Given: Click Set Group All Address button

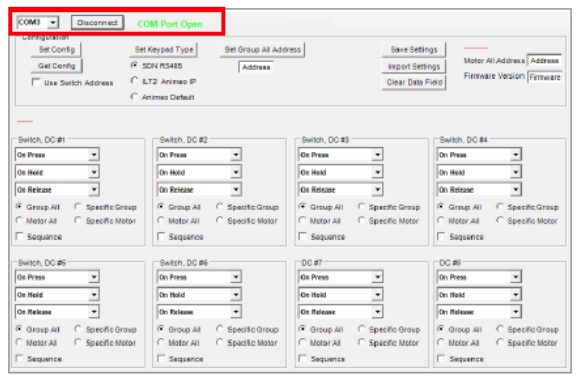Looking at the screenshot, I should 262,49.
